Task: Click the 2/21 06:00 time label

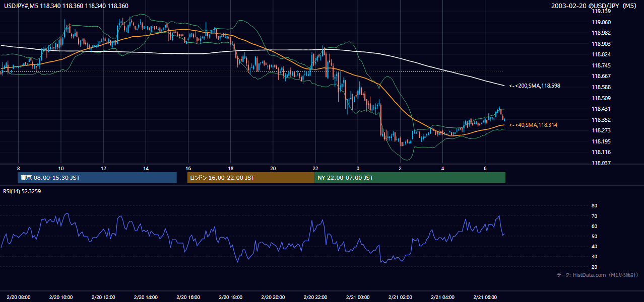Action: click(485, 297)
